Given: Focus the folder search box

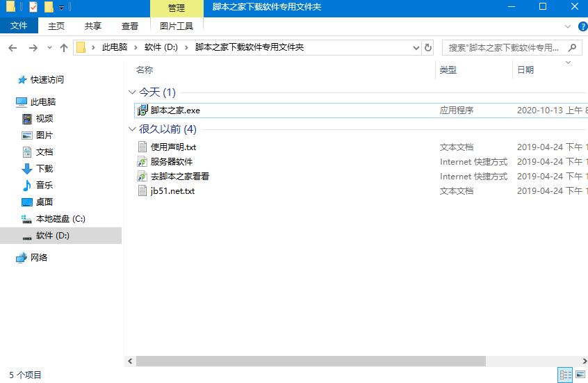Looking at the screenshot, I should coord(503,48).
